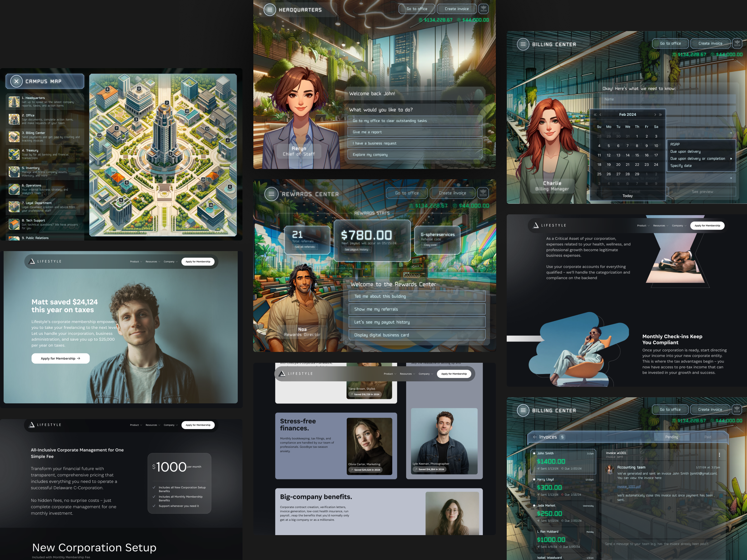Click 'Copy code' under G-sphereservices referral code

click(x=430, y=245)
